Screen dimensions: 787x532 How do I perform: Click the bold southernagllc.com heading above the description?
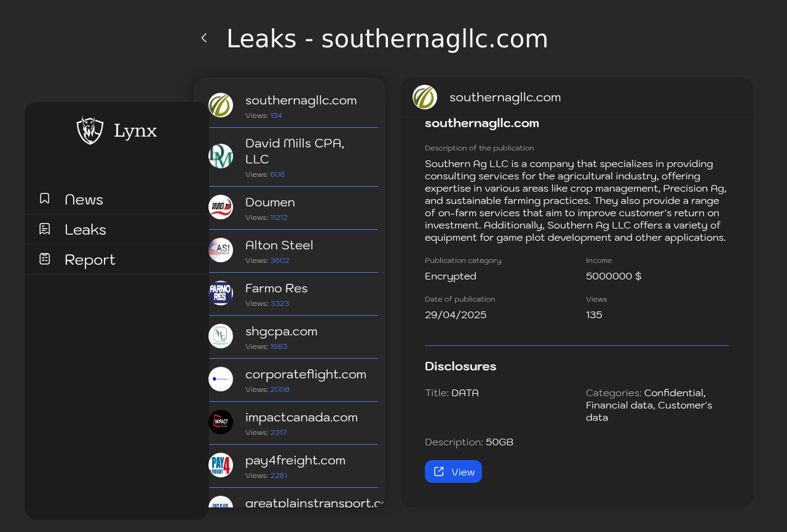click(482, 123)
